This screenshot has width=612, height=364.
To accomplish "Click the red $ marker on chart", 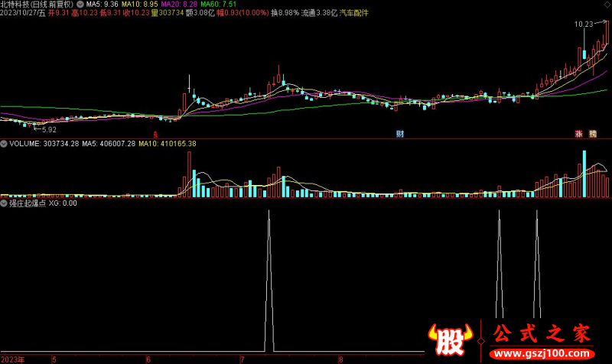I will click(155, 135).
